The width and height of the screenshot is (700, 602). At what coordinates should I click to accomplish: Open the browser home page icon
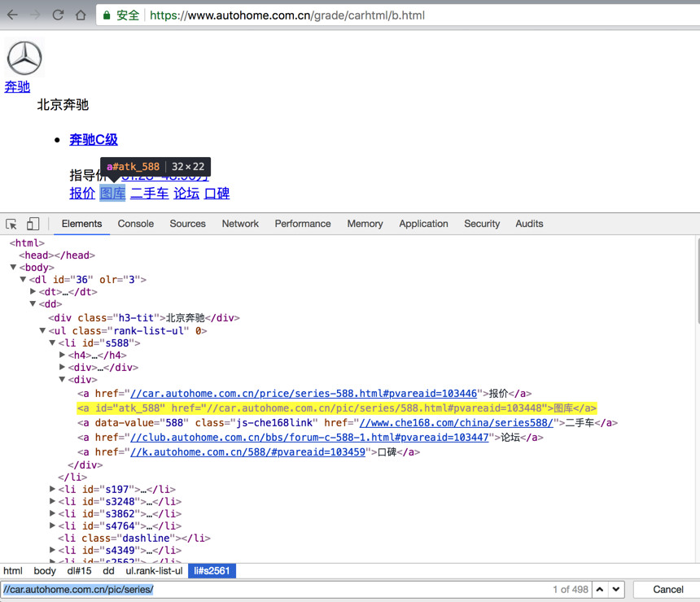pos(81,15)
